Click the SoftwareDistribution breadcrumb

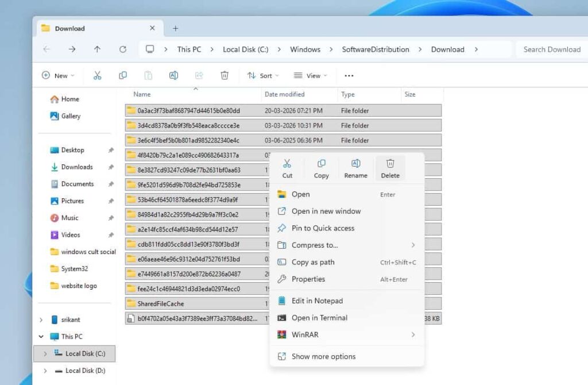(376, 49)
